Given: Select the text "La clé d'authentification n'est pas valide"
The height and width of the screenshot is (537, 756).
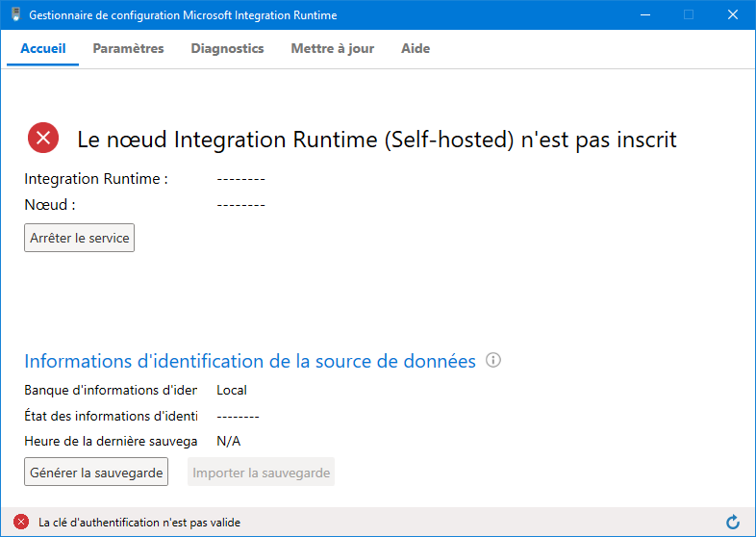Looking at the screenshot, I should [x=139, y=522].
